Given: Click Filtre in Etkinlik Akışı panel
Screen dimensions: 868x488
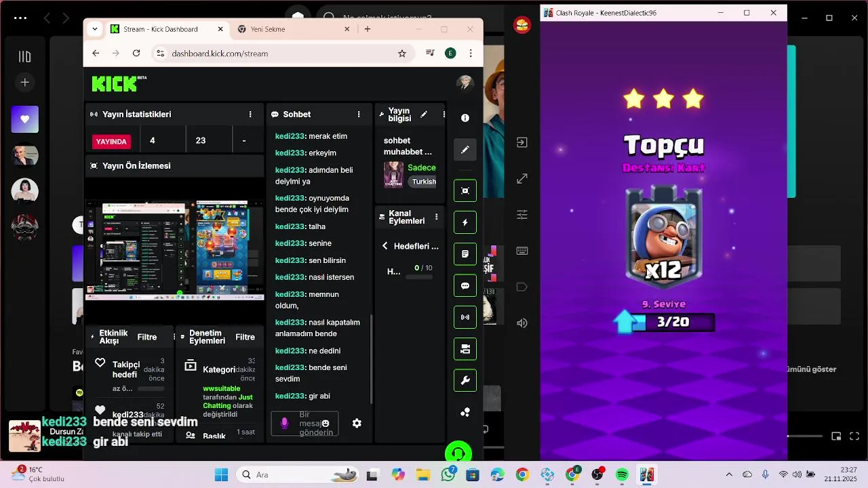Looking at the screenshot, I should pos(147,337).
